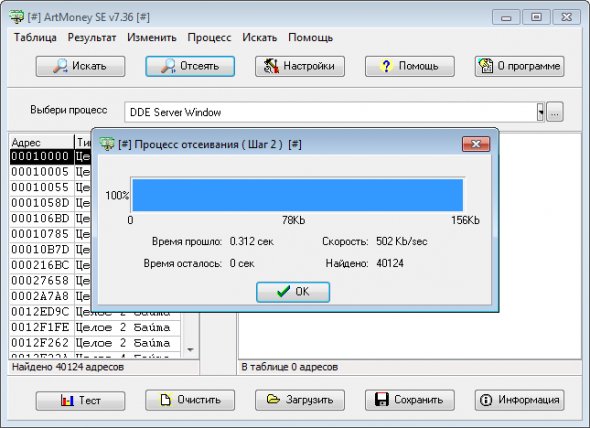Expand the process selection dropdown arrow

coord(540,112)
